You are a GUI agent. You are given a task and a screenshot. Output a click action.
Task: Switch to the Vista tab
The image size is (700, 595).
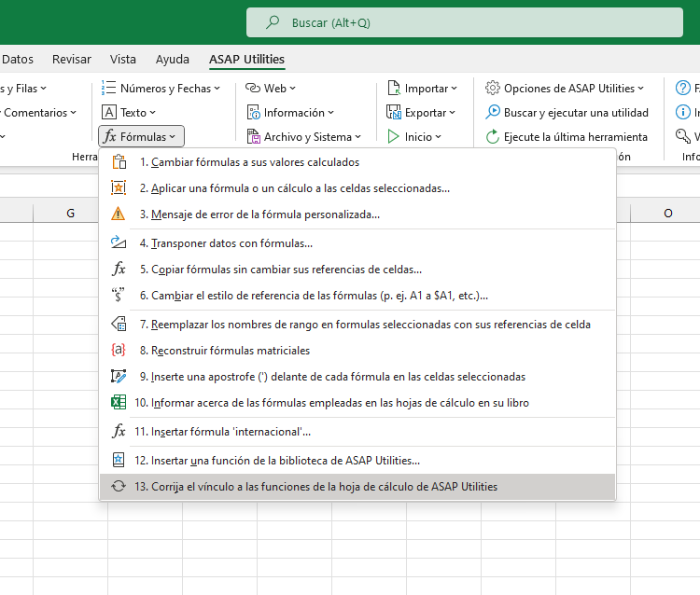[x=123, y=59]
